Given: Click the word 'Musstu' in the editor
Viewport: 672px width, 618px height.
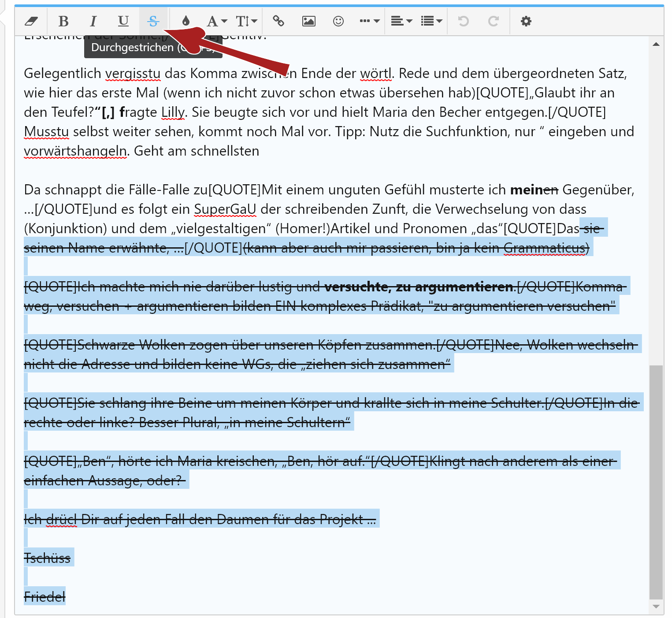Looking at the screenshot, I should click(x=46, y=131).
